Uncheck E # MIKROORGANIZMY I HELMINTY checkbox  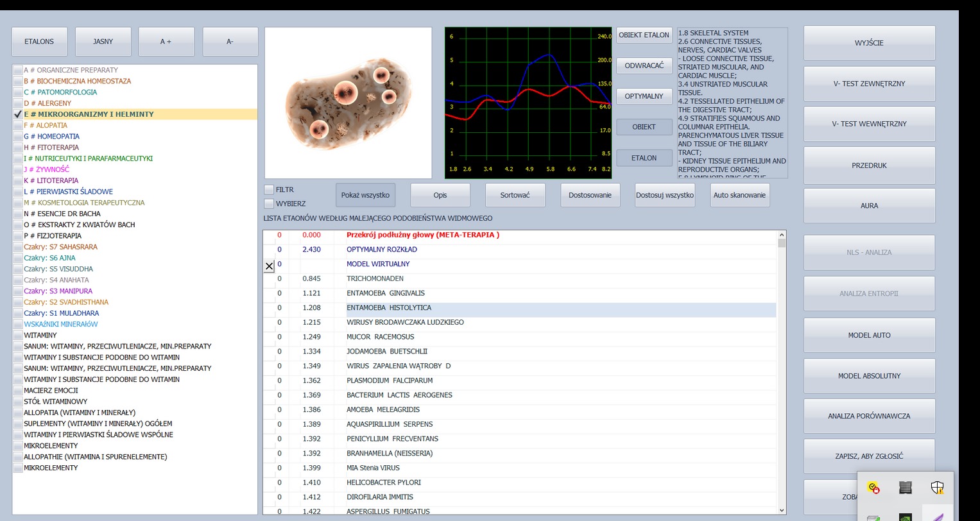[x=18, y=114]
